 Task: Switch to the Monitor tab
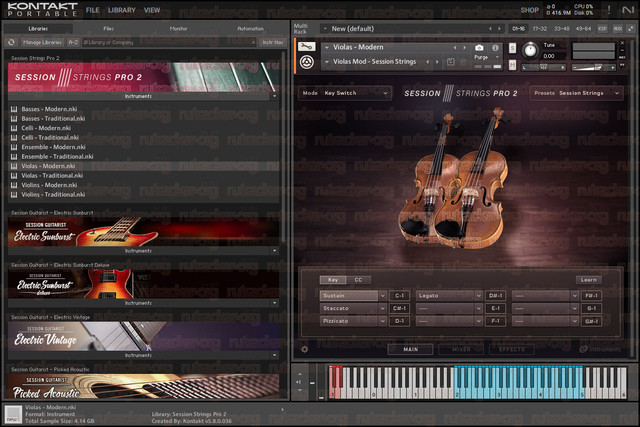point(178,29)
